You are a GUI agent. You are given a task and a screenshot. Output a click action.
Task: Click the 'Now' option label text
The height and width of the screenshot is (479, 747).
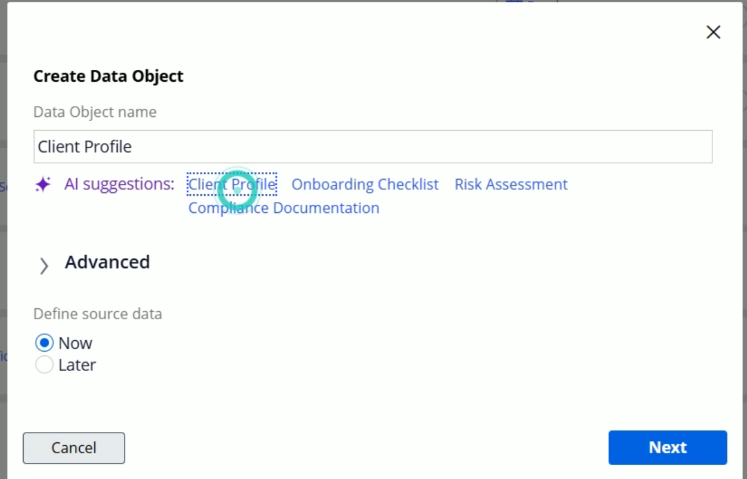(x=75, y=343)
